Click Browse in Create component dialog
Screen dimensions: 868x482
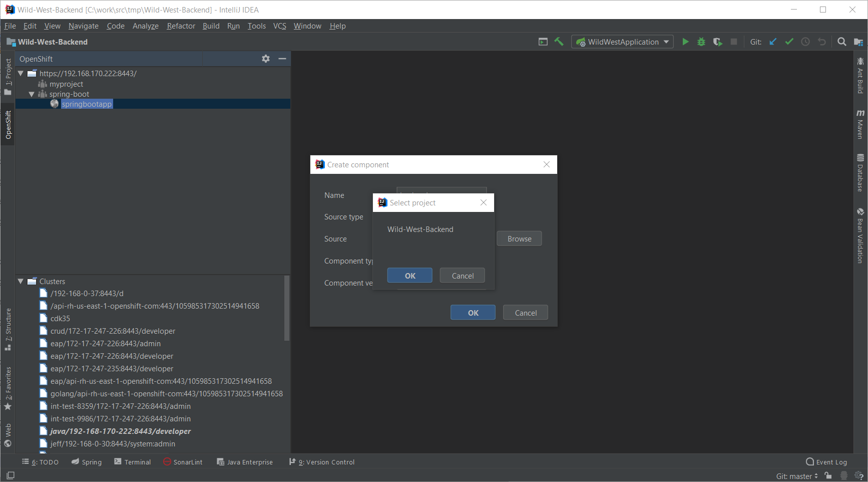pyautogui.click(x=520, y=238)
